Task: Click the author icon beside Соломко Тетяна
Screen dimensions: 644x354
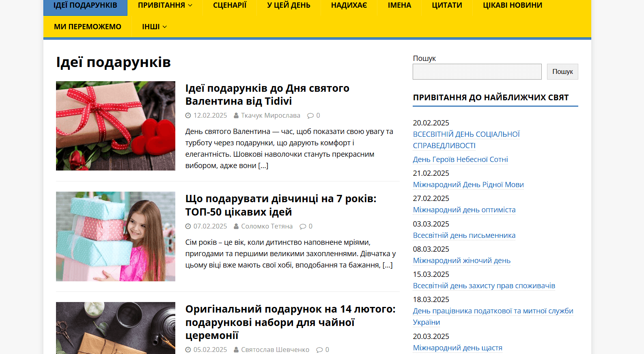Action: pyautogui.click(x=236, y=227)
